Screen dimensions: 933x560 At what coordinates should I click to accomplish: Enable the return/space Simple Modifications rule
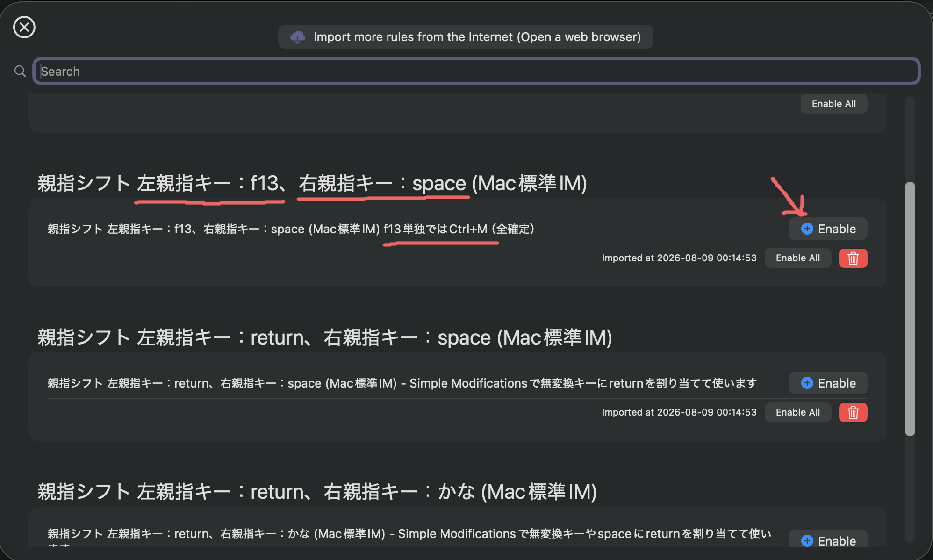tap(828, 383)
